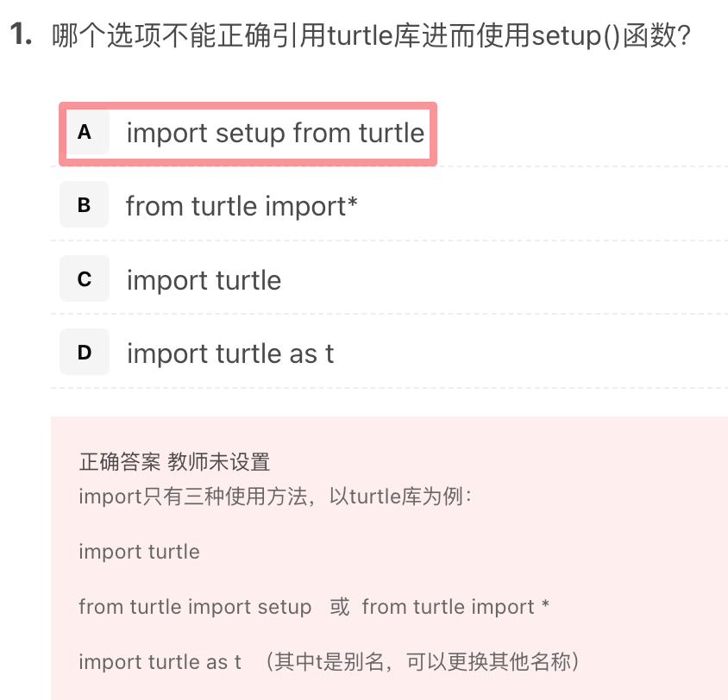Image resolution: width=728 pixels, height=700 pixels.
Task: Choose the option C text 'import turtle'
Action: click(x=204, y=281)
